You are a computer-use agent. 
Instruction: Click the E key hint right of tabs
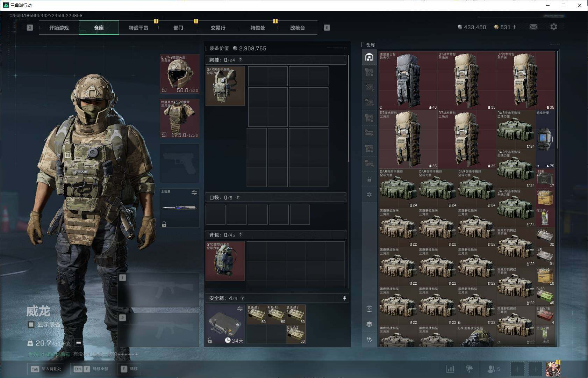coord(327,28)
